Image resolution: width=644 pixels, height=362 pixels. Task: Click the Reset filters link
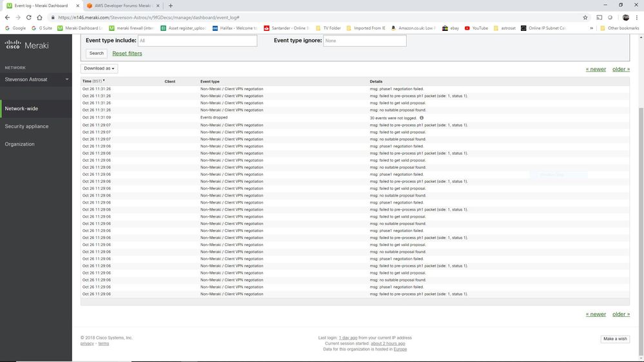pos(128,53)
